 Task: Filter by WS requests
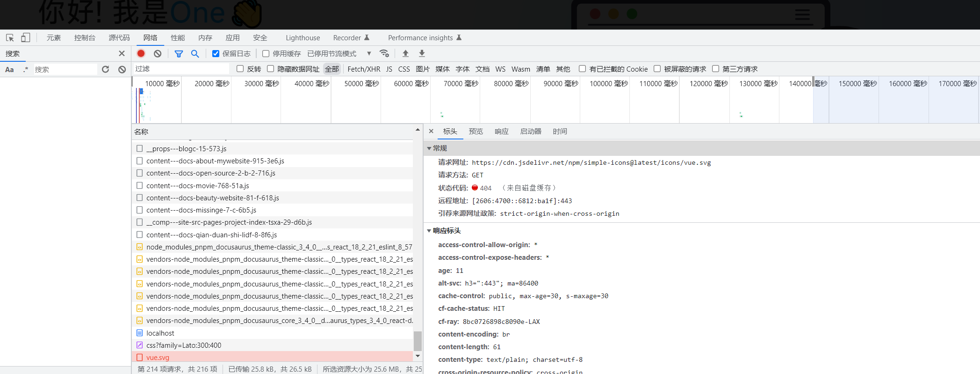click(x=500, y=69)
